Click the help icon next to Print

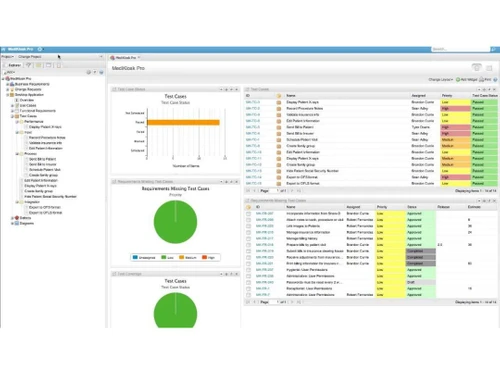tap(495, 80)
